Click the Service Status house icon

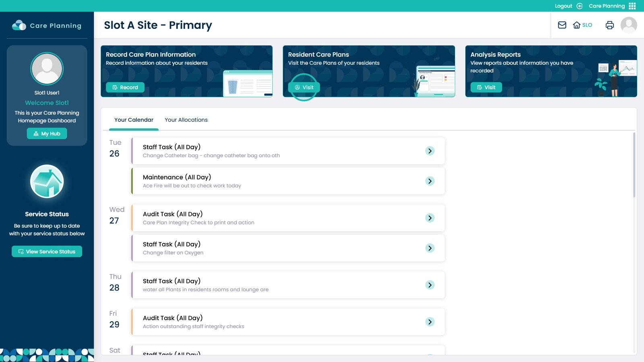point(47,181)
